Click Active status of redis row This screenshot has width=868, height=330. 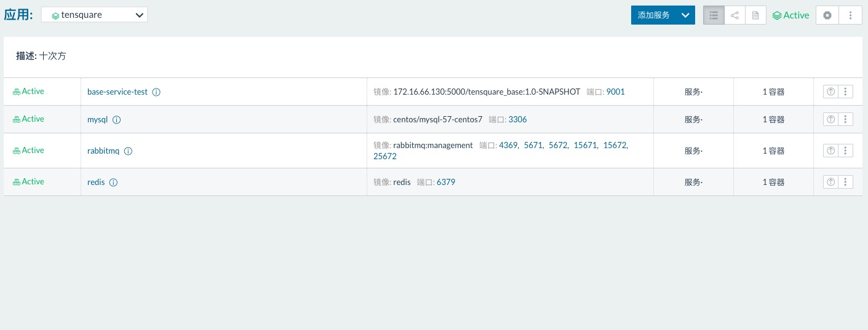click(x=28, y=181)
